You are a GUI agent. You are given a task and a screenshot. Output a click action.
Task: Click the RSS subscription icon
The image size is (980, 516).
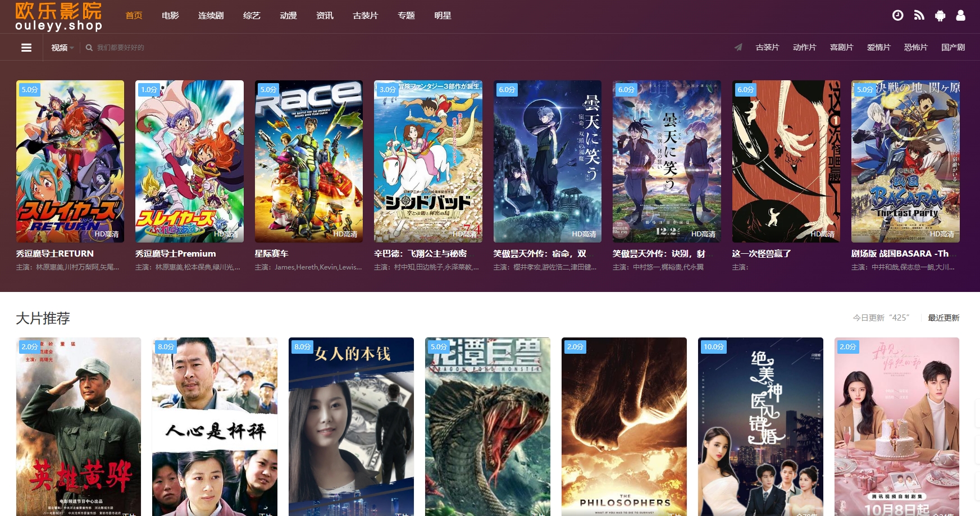[919, 16]
